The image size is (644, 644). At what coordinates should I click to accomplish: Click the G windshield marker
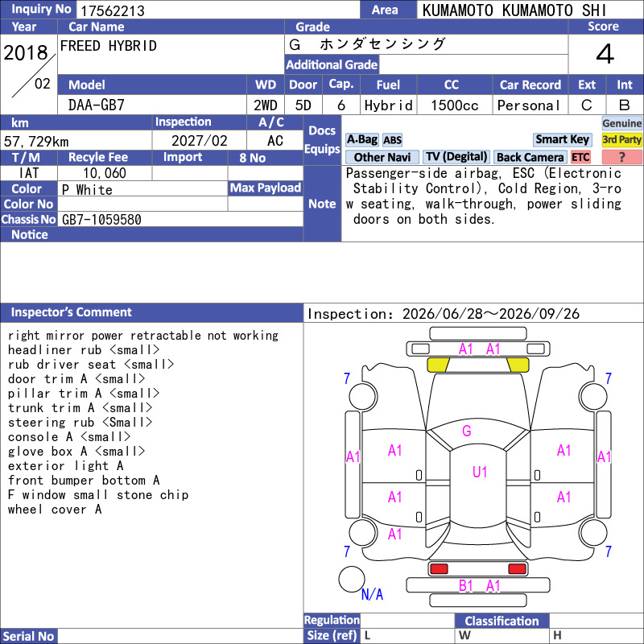click(x=467, y=431)
